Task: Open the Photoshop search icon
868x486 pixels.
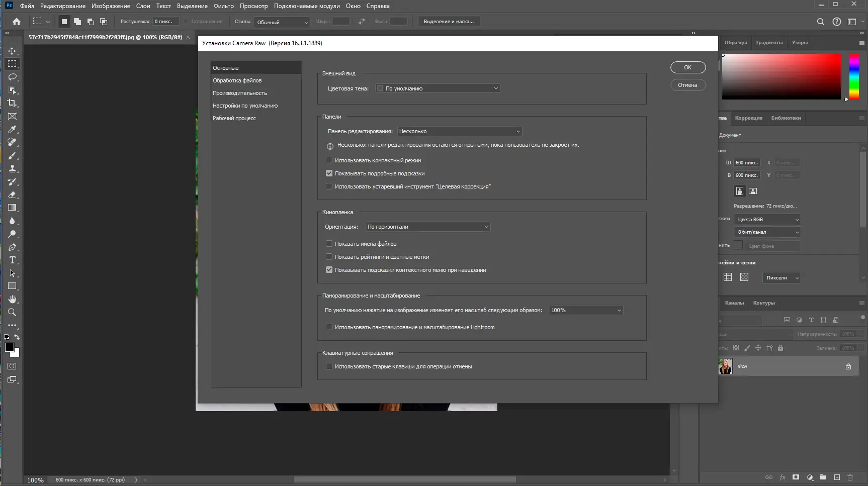Action: 821,22
